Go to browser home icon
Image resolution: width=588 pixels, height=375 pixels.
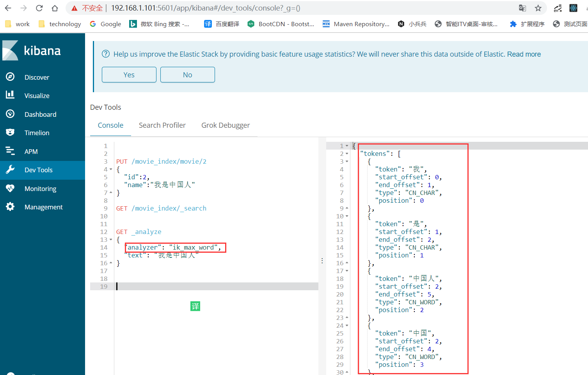55,8
